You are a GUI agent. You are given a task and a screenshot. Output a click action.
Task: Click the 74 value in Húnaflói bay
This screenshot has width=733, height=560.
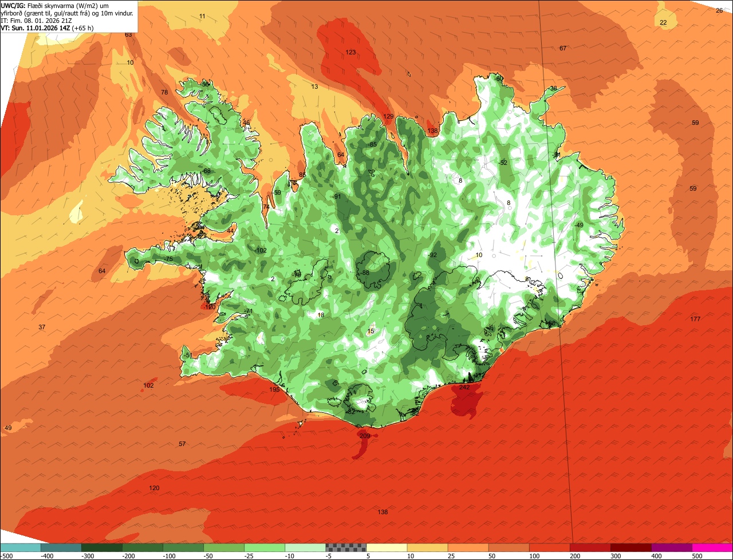pos(266,207)
